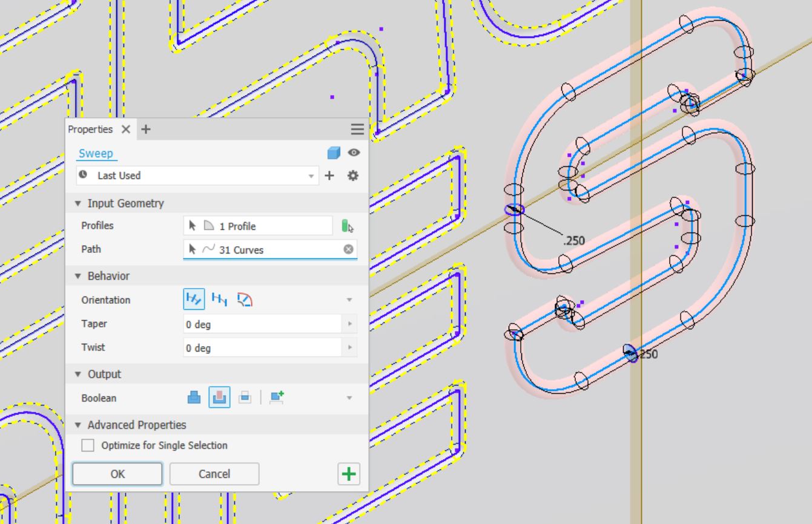Cancel the Sweep operation
The width and height of the screenshot is (812, 524).
(214, 474)
